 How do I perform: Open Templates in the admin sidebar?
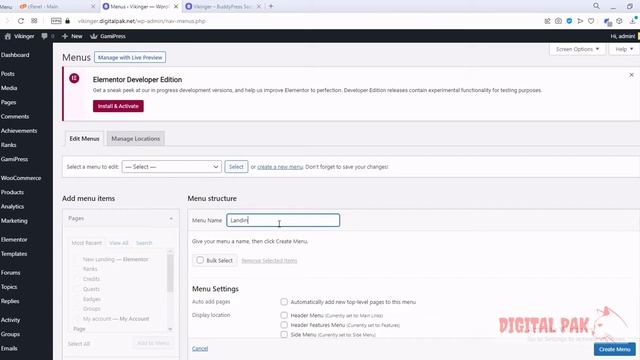click(14, 253)
